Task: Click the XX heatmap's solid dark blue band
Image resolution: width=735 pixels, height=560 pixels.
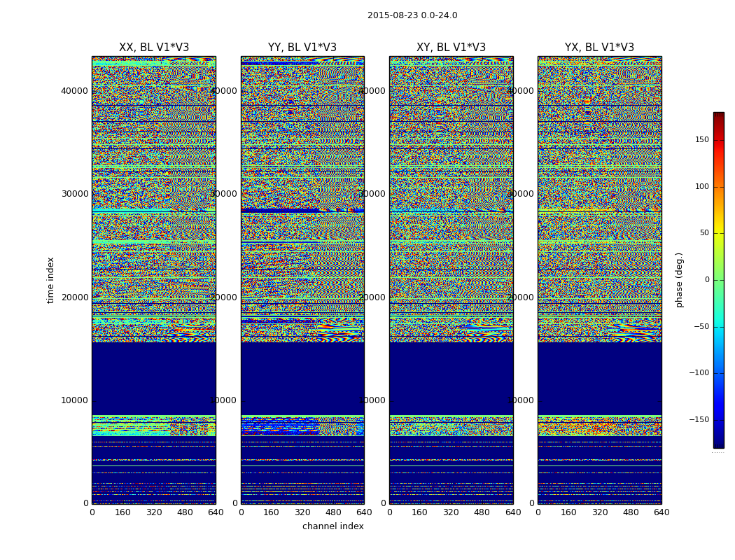Action: point(154,378)
